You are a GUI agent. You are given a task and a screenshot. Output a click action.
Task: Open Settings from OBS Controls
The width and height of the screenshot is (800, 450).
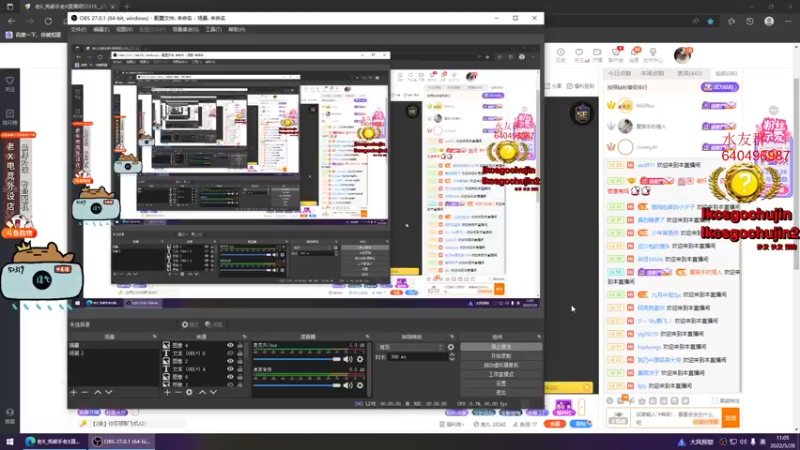[x=501, y=384]
